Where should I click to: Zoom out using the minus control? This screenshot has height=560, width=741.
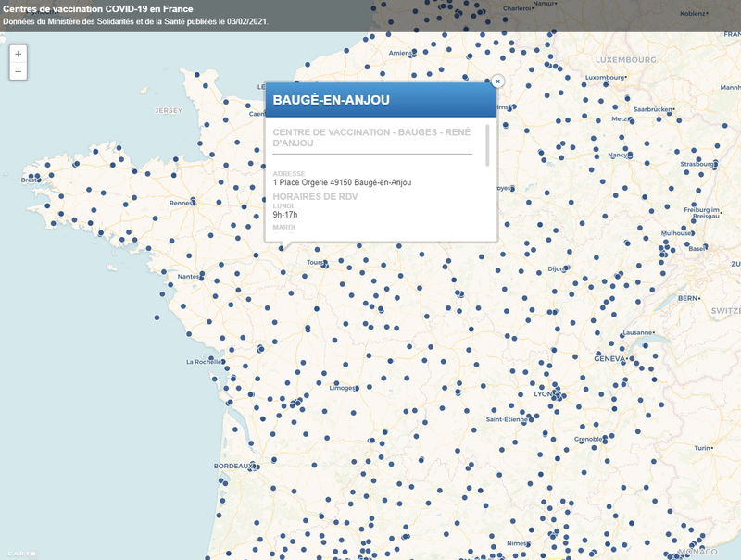click(x=17, y=72)
